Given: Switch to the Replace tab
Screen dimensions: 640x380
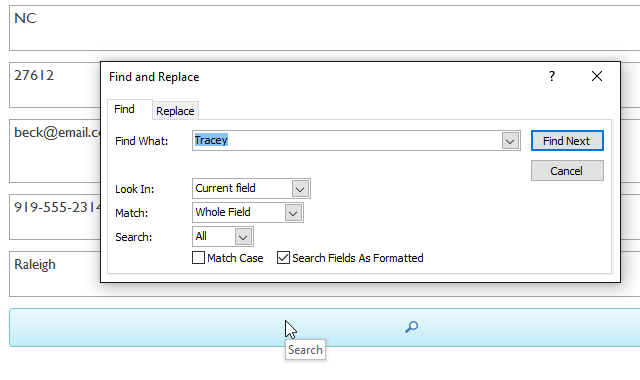Looking at the screenshot, I should 175,111.
